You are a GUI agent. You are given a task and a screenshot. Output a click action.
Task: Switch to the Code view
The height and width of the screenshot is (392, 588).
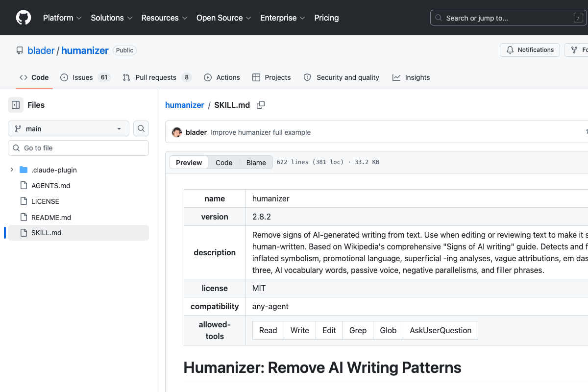click(x=224, y=163)
